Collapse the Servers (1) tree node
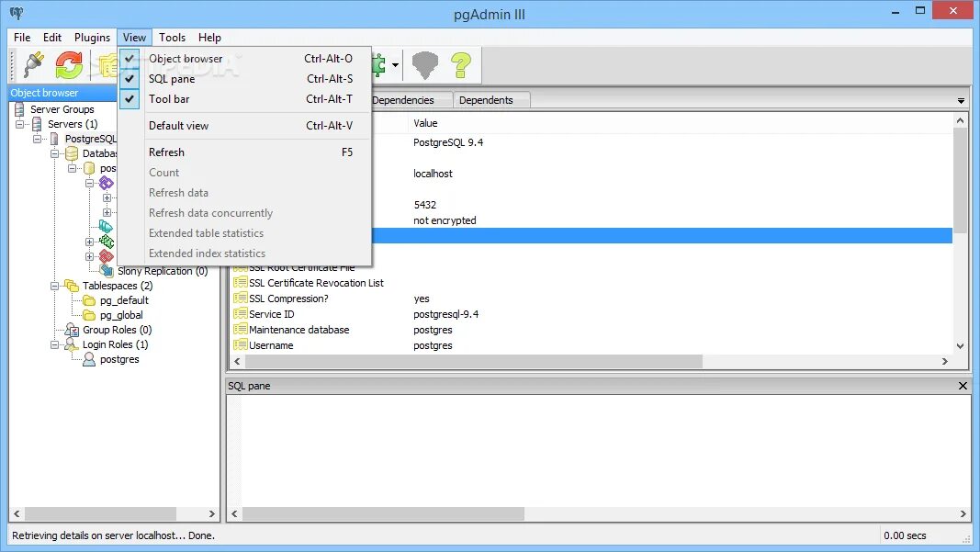The width and height of the screenshot is (980, 552). click(20, 124)
